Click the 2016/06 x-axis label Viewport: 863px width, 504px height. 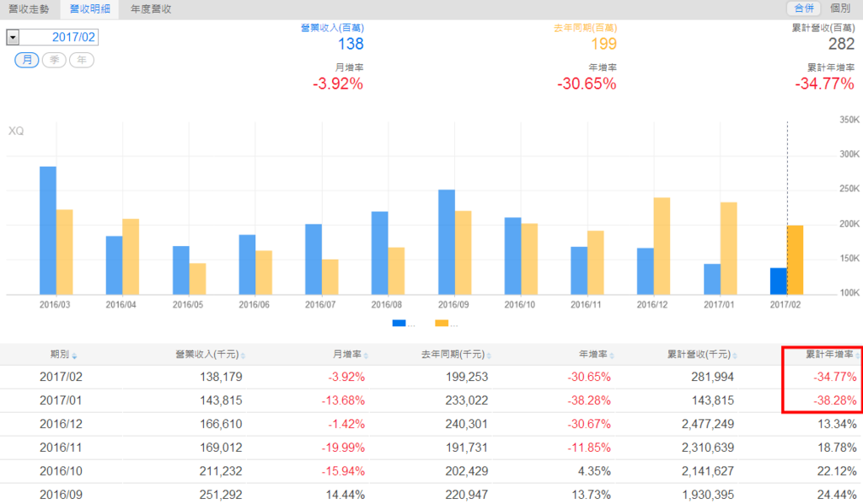click(254, 305)
